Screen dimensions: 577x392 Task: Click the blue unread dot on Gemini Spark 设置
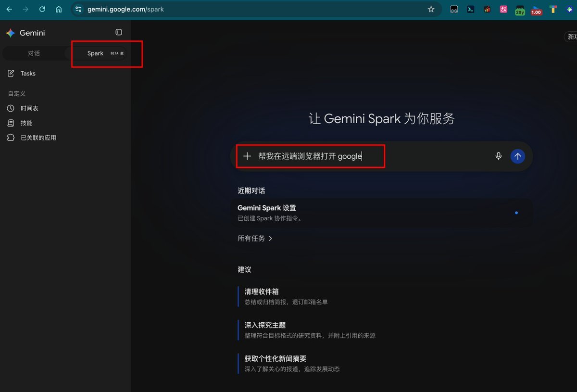516,213
